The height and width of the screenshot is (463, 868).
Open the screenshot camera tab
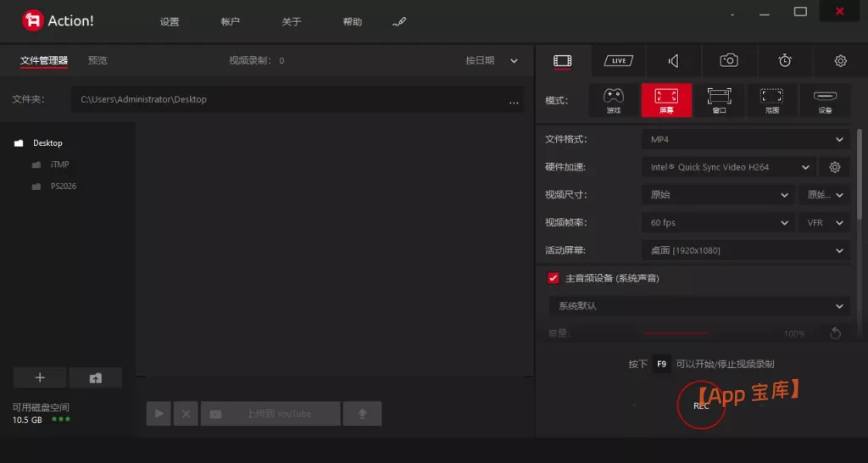point(729,61)
